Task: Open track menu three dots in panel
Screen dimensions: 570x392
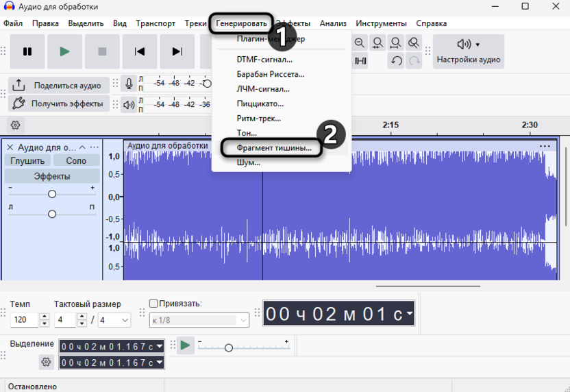Action: [94, 147]
